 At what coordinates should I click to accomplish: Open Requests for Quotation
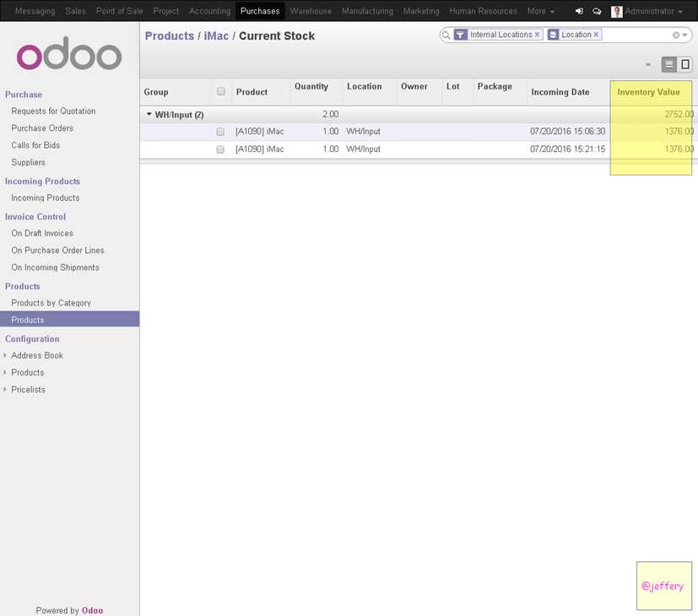point(53,111)
